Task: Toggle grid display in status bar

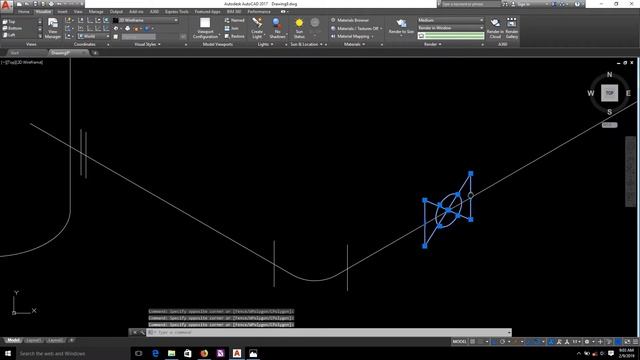Action: coord(473,342)
